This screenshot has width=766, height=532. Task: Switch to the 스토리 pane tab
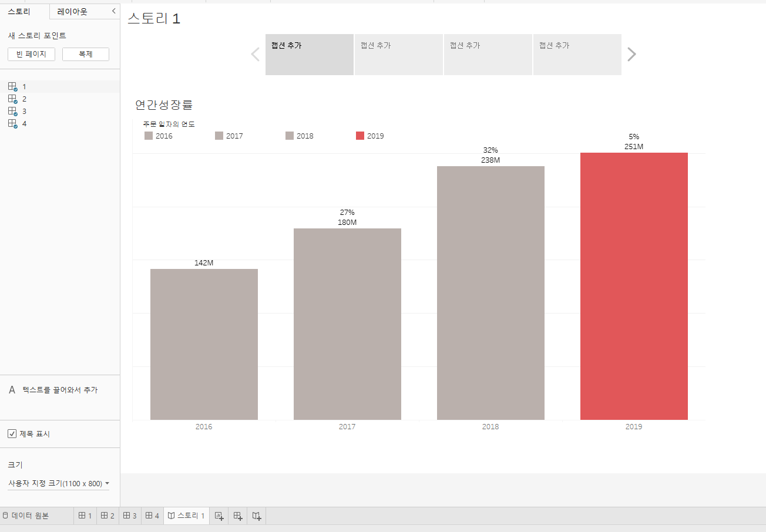point(19,11)
